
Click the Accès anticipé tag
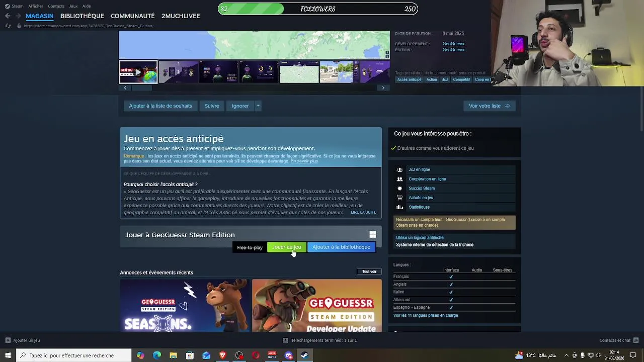click(x=409, y=79)
